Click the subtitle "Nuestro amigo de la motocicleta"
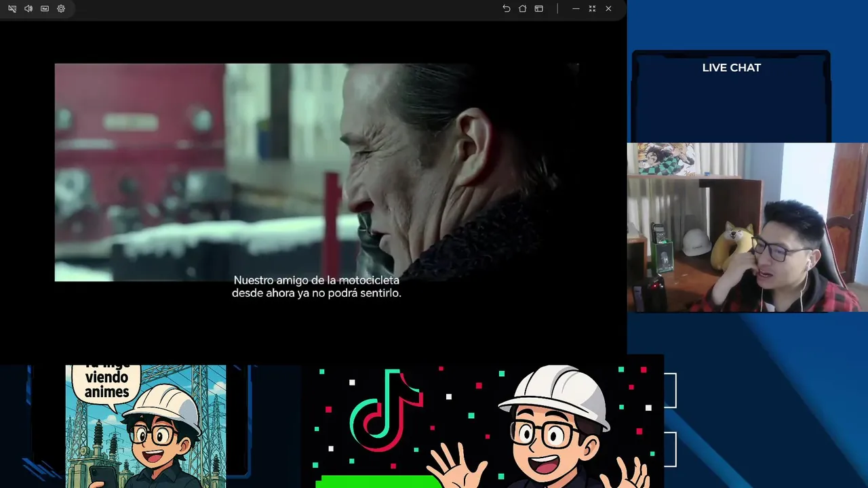 [317, 280]
